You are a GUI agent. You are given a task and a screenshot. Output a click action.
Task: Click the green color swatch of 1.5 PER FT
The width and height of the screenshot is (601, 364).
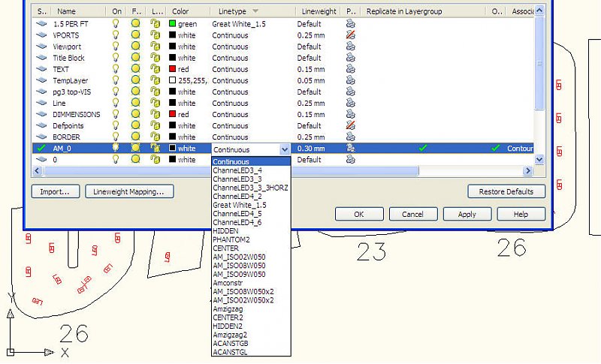click(172, 24)
